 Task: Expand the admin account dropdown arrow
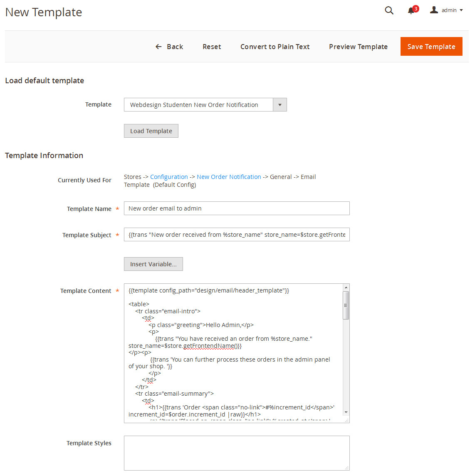pos(461,10)
